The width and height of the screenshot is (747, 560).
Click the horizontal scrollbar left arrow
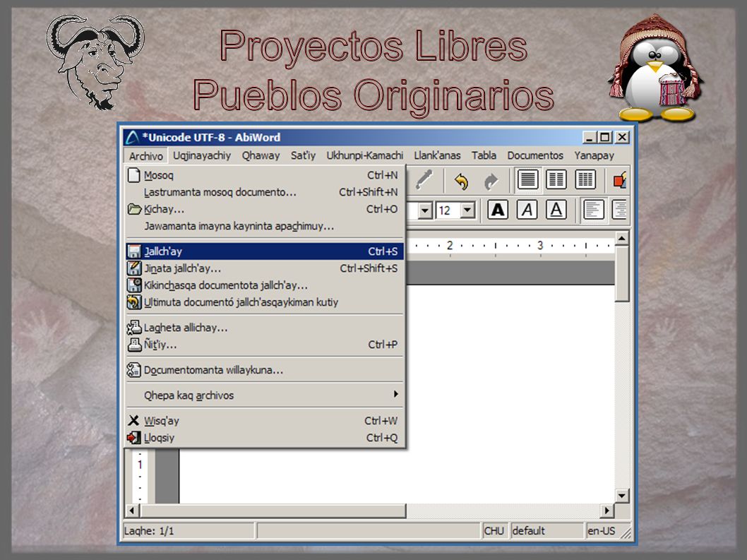point(132,511)
